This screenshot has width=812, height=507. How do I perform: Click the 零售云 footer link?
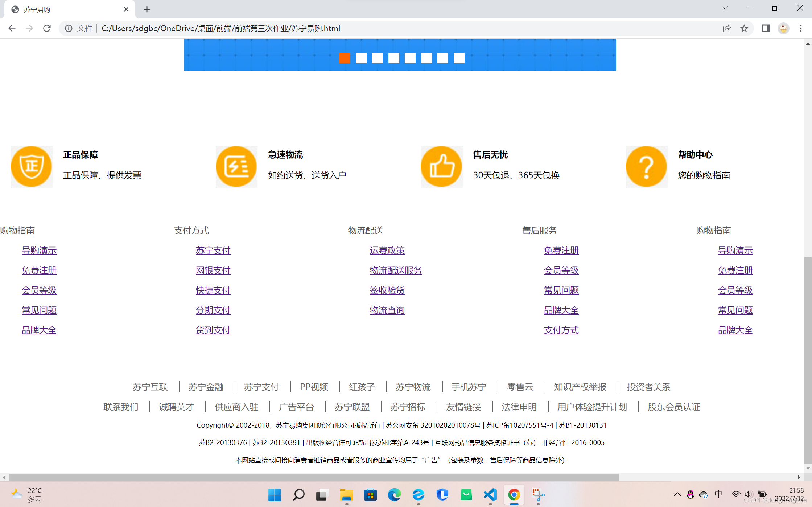(520, 387)
